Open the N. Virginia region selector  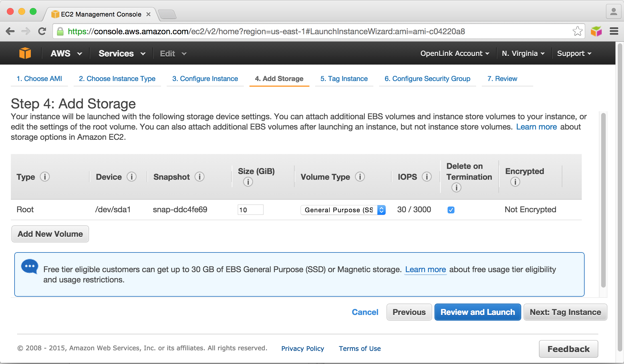coord(523,54)
